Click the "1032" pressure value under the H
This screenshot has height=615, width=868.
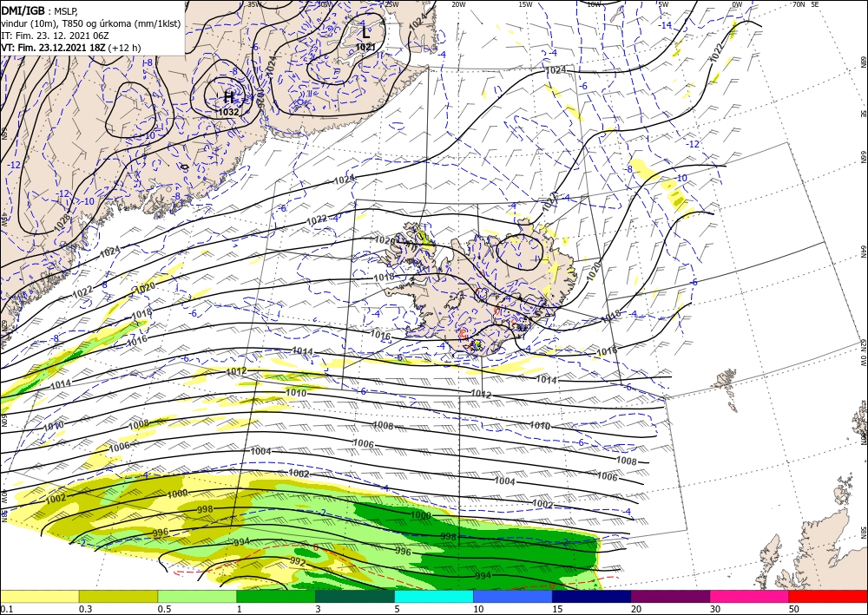click(228, 112)
